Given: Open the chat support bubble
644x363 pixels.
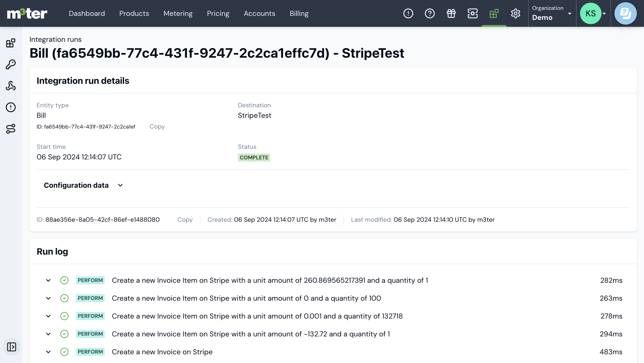Looking at the screenshot, I should point(625,13).
